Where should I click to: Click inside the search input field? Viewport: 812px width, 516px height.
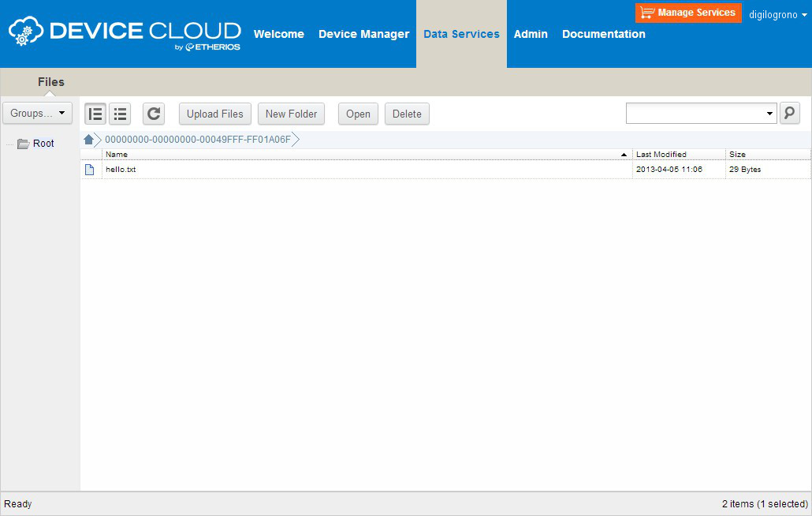694,114
